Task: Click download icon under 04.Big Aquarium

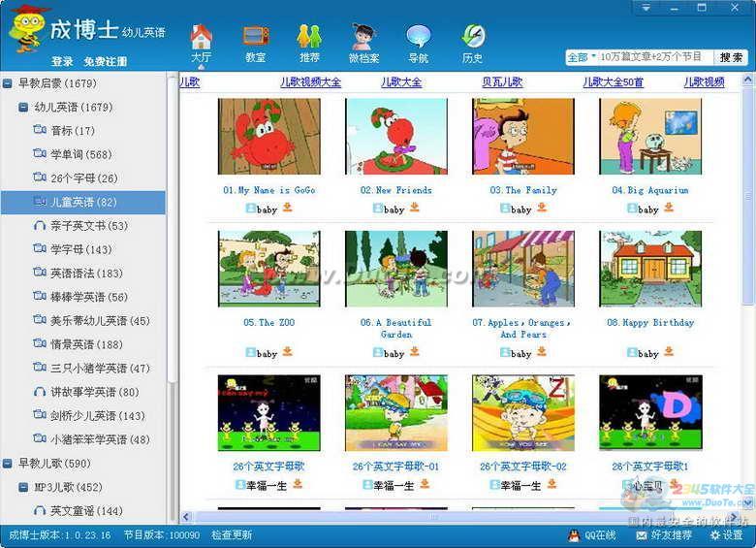Action: [669, 208]
